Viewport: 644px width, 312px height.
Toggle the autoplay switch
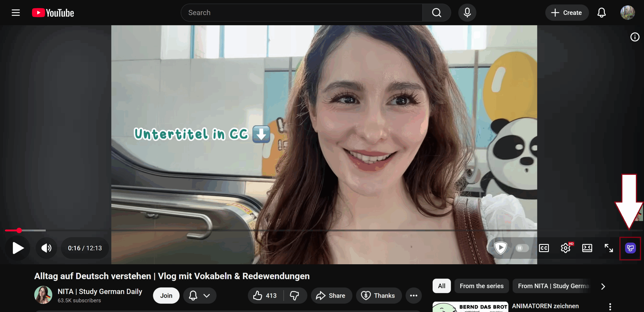tap(522, 248)
